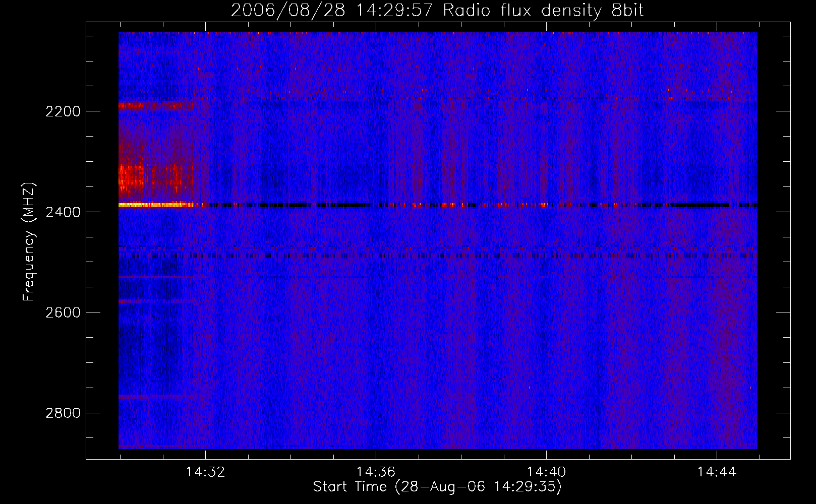Click the 14:44 time axis label
Screen dimensions: 816x504
717,472
